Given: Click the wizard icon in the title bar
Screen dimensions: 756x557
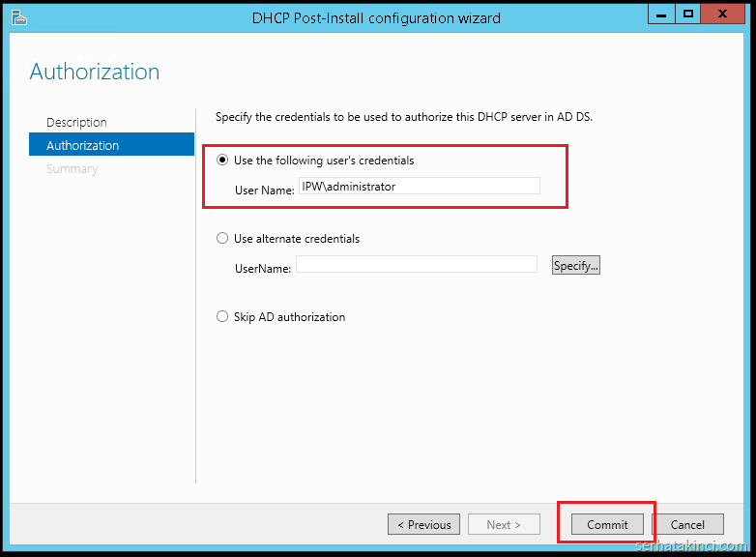Looking at the screenshot, I should 18,17.
